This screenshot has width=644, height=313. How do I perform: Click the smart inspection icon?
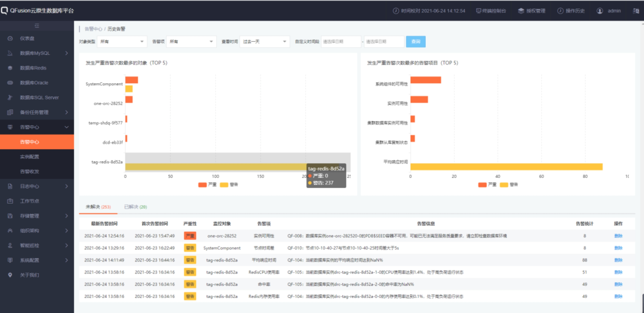click(10, 245)
